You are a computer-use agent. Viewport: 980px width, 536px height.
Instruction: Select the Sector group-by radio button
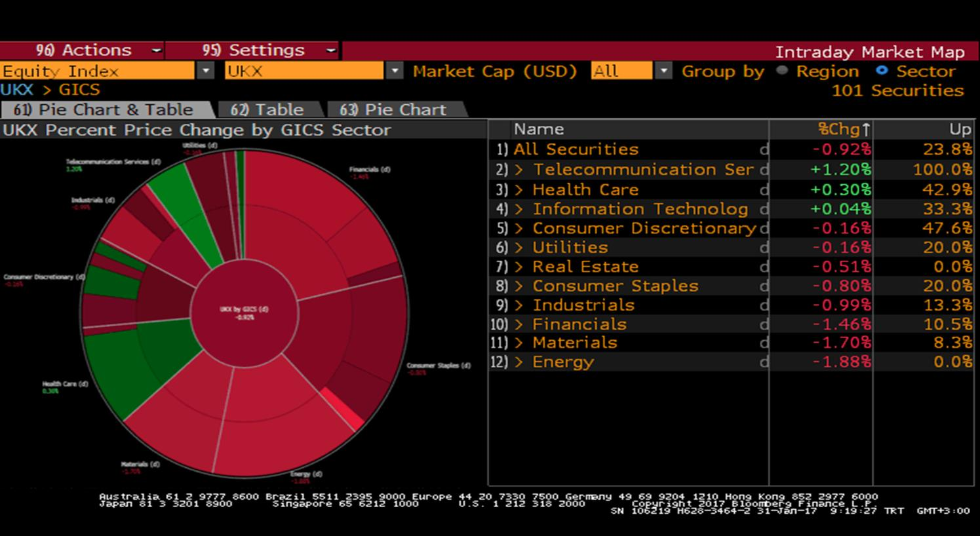coord(882,70)
